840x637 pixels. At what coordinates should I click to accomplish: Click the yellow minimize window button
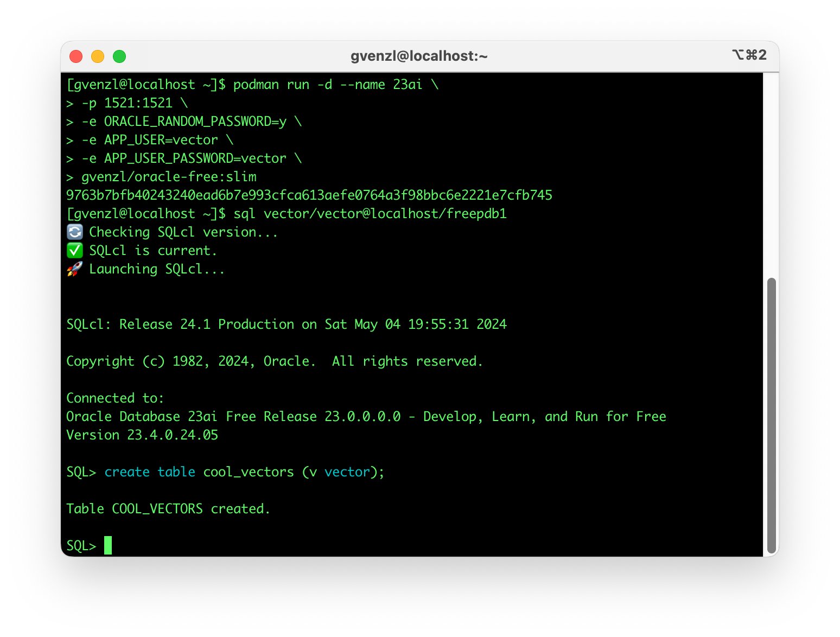tap(98, 56)
